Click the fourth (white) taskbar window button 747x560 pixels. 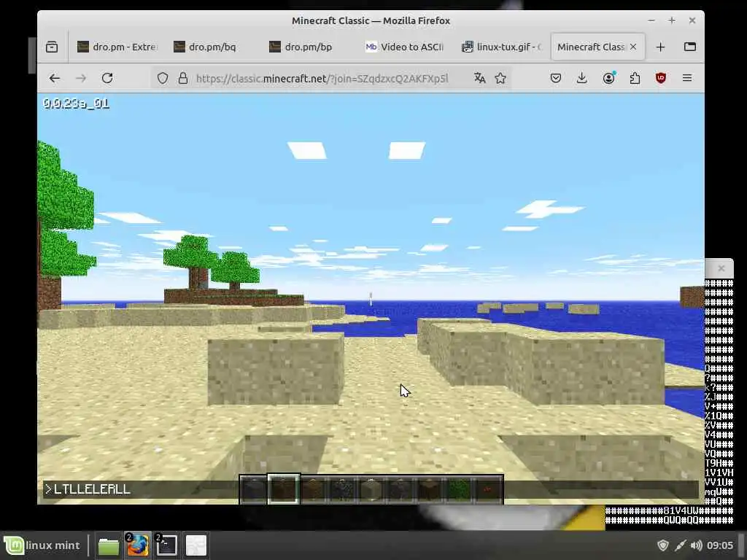click(x=196, y=545)
